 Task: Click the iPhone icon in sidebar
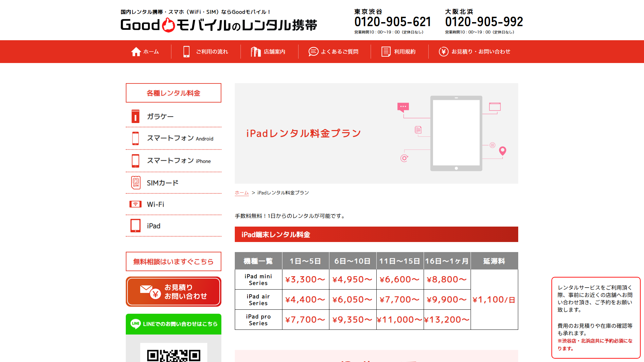click(x=135, y=161)
